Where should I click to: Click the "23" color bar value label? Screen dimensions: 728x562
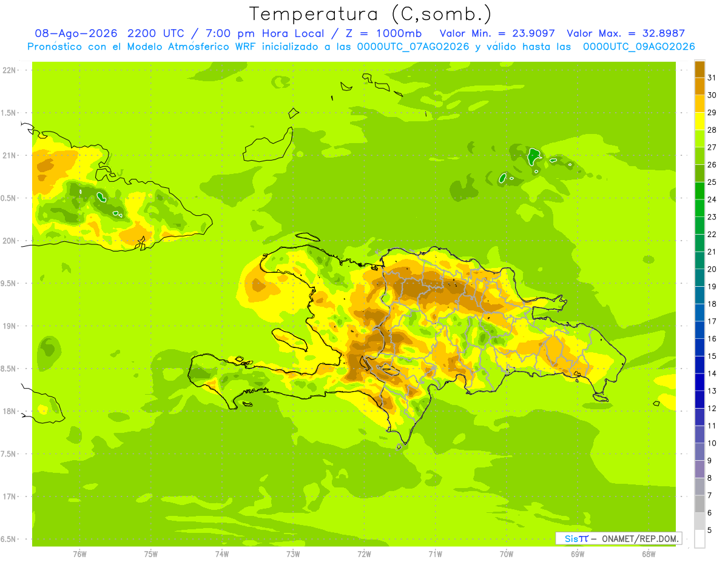pyautogui.click(x=712, y=217)
